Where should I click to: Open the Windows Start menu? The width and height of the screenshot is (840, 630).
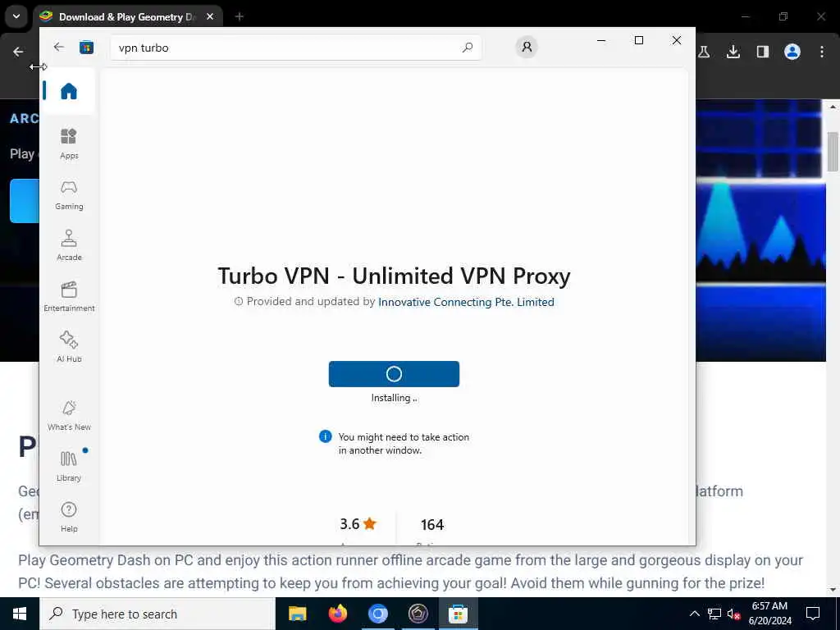pos(20,614)
